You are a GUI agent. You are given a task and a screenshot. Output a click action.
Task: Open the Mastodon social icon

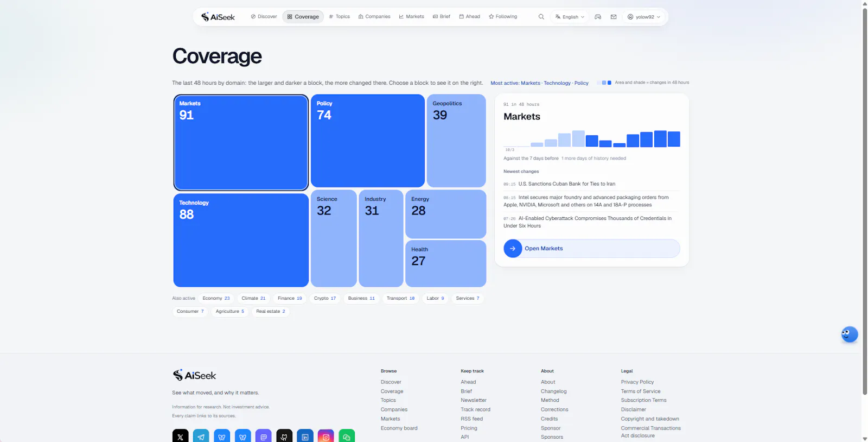(x=264, y=436)
